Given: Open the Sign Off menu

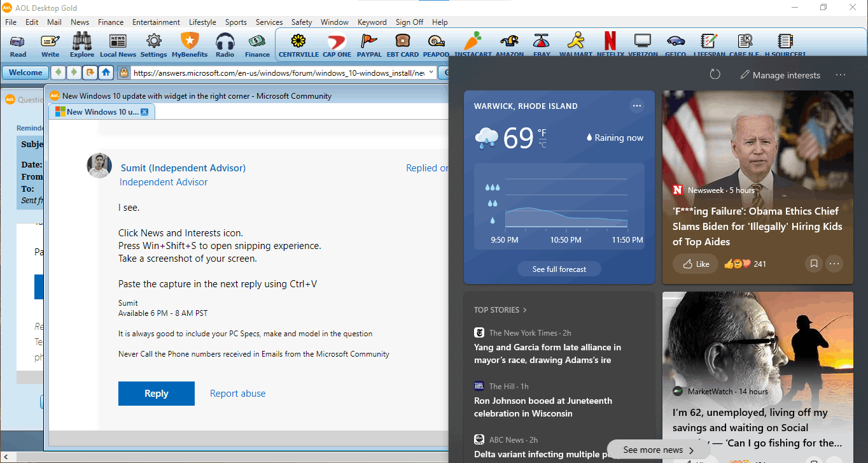Looking at the screenshot, I should point(409,22).
